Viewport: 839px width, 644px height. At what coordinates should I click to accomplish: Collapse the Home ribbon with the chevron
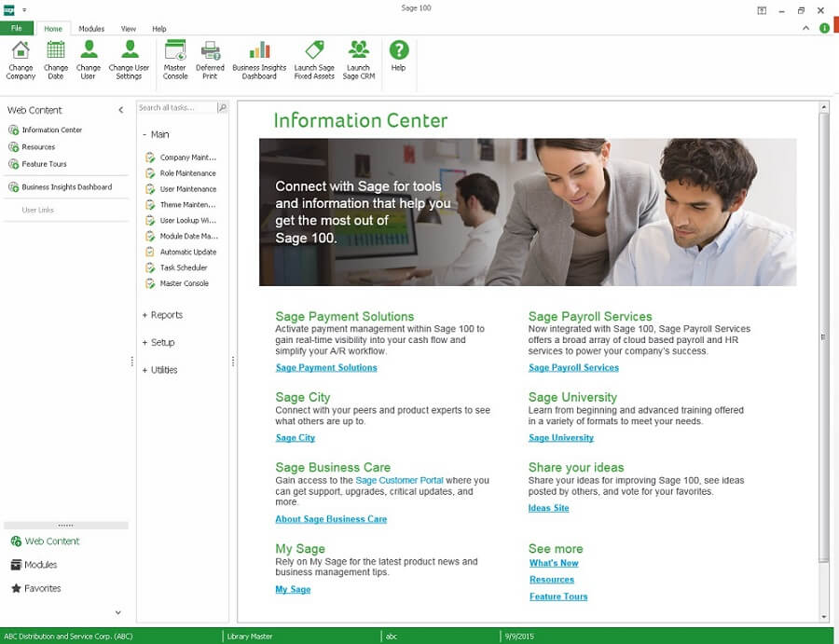(x=805, y=28)
